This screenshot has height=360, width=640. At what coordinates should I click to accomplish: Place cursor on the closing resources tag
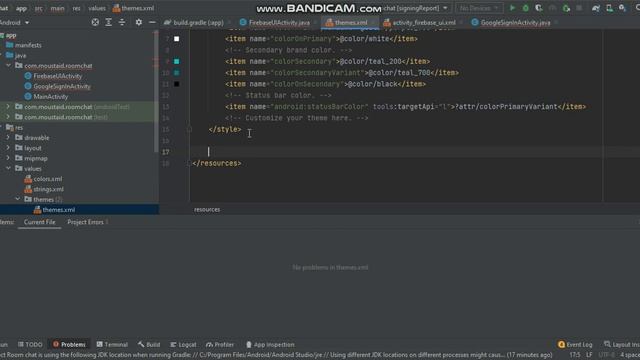tap(217, 163)
